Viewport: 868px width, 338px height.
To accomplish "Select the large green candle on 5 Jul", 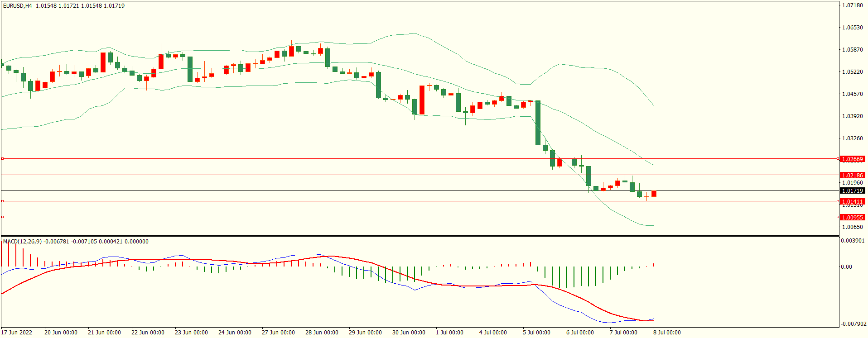I will coord(538,123).
